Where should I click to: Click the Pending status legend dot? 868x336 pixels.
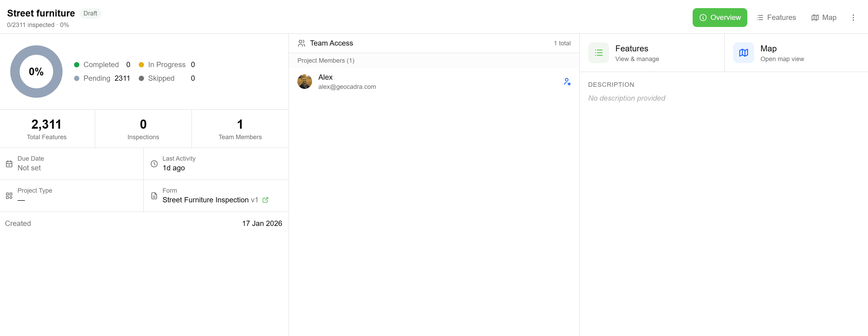tap(76, 78)
